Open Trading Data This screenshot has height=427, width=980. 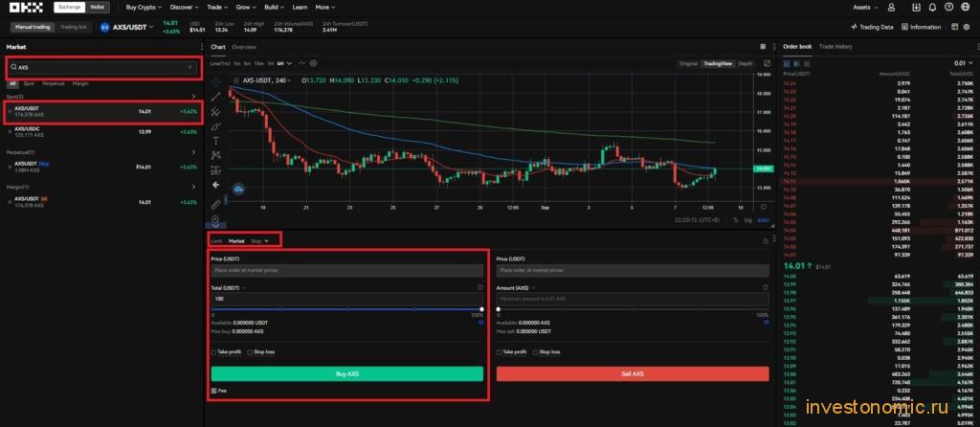click(x=873, y=27)
